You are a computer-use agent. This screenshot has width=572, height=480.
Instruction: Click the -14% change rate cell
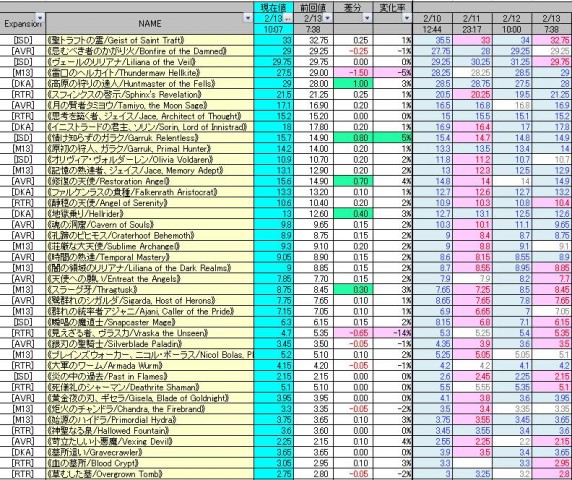tap(393, 333)
